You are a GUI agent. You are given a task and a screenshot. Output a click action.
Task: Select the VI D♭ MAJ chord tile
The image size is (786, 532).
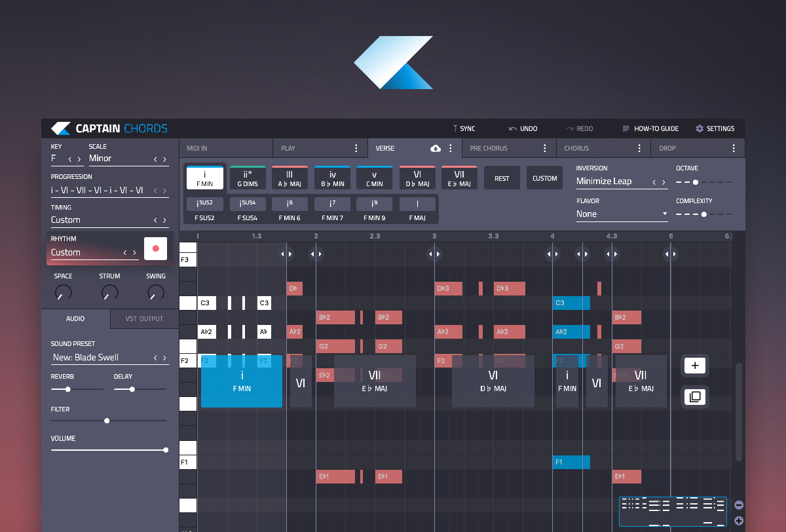417,178
